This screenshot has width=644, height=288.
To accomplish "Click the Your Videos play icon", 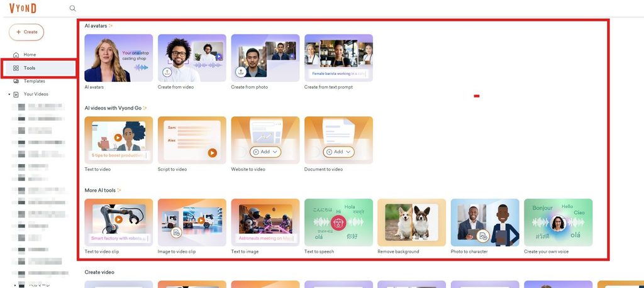I will 16,94.
